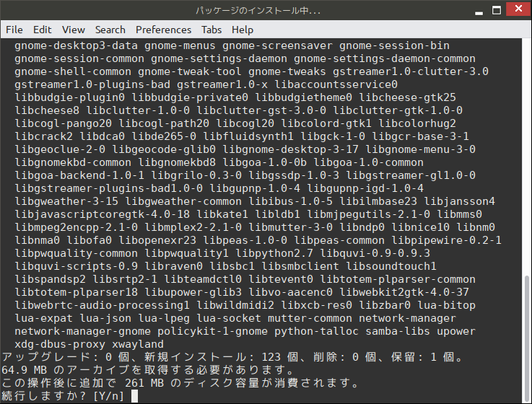Image resolution: width=532 pixels, height=404 pixels.
Task: Click the package name lua-socket
Action: pos(229,318)
